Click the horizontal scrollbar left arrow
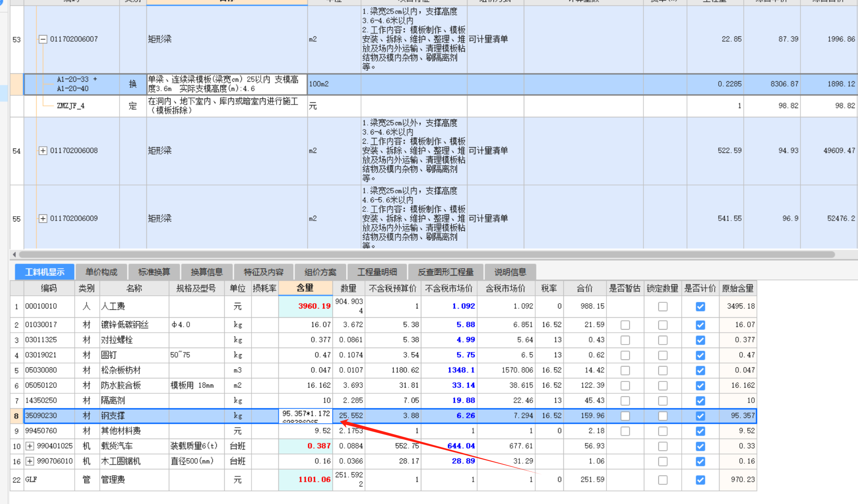This screenshot has height=504, width=858. [14, 254]
